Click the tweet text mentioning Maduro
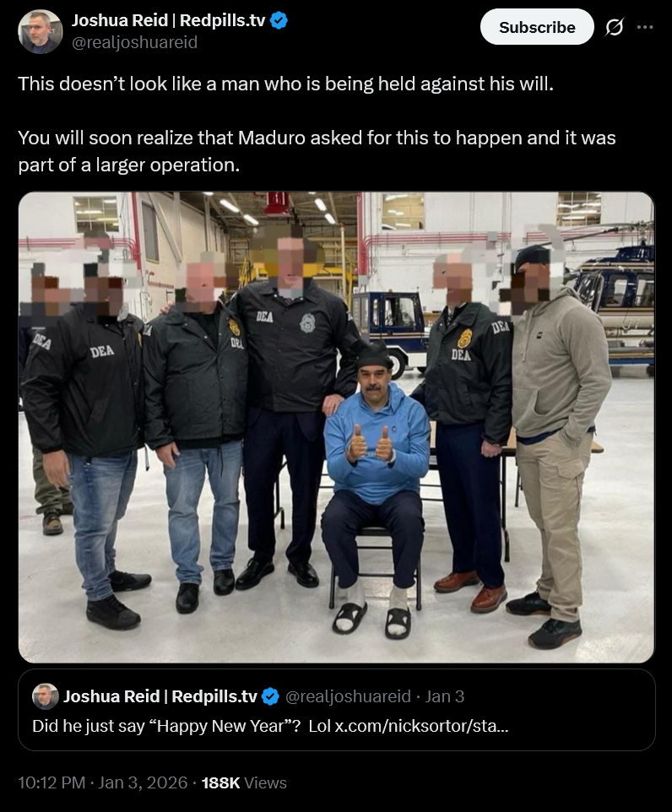This screenshot has width=672, height=812. pyautogui.click(x=317, y=151)
